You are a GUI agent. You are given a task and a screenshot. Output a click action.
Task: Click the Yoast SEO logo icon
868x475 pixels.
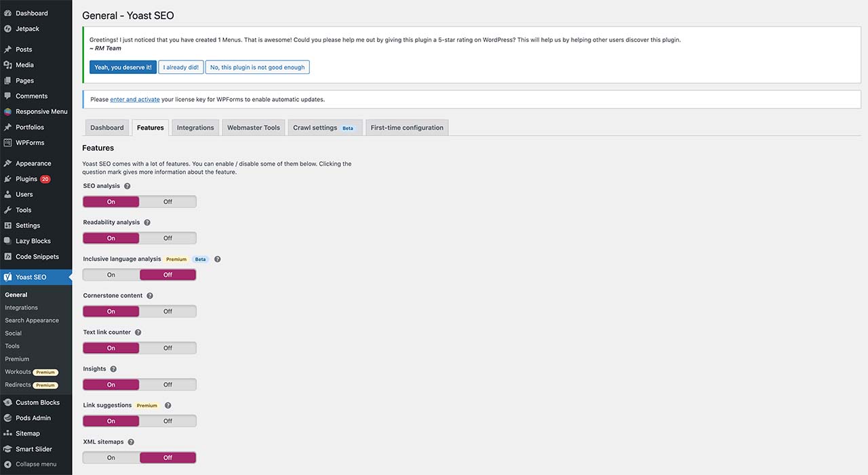[x=7, y=277]
